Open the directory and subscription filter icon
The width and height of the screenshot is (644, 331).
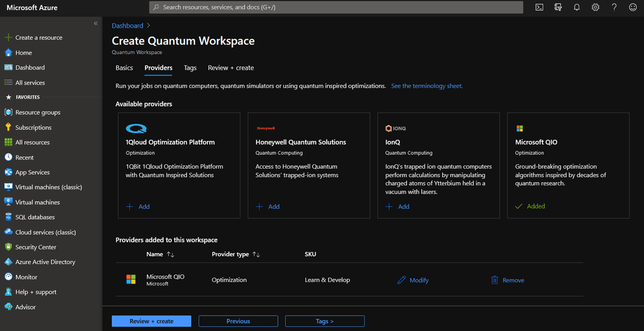pyautogui.click(x=558, y=7)
